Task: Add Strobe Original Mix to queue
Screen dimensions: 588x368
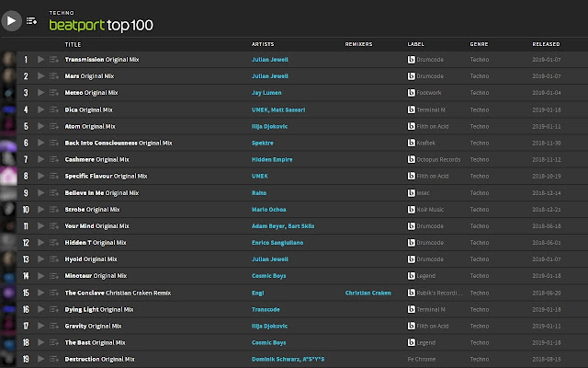Action: coord(54,209)
